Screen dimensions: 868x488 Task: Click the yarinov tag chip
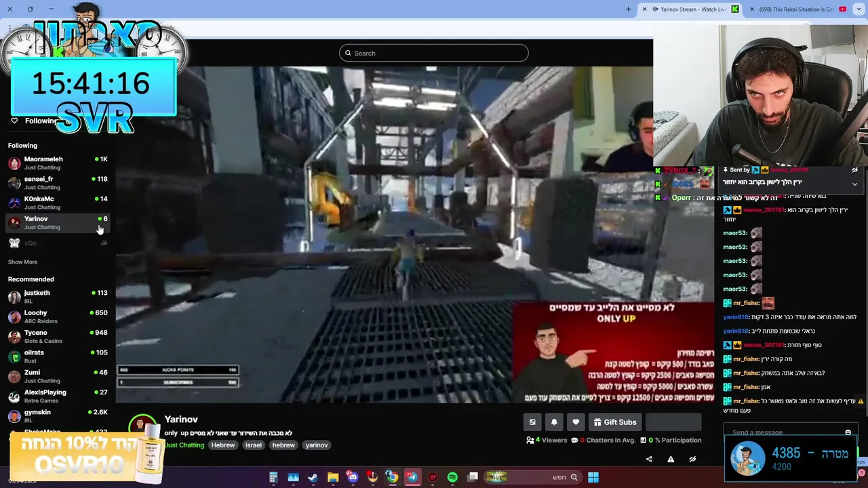[x=317, y=445]
